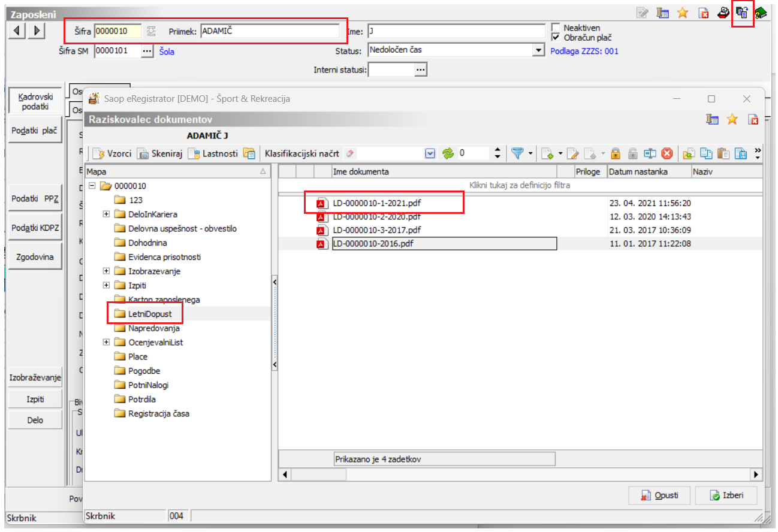Go to next employee record arrow
778x532 pixels.
36,31
